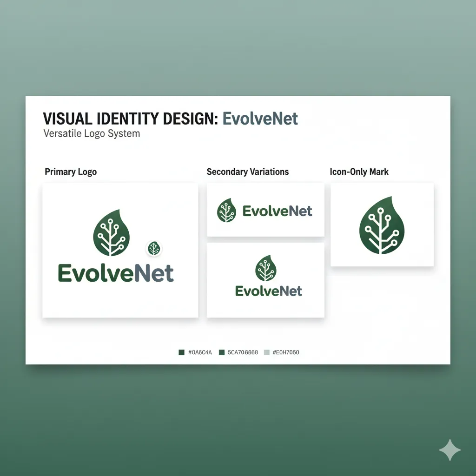Open the Versatile Logo System link
Screen dimensions: 476x476
click(92, 133)
